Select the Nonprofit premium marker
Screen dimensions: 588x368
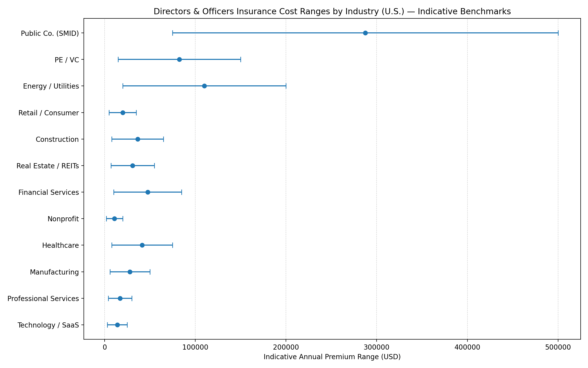click(x=114, y=219)
